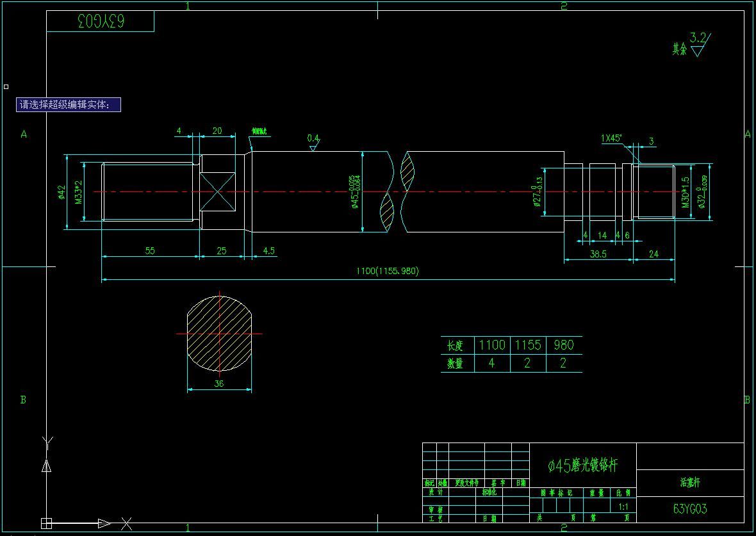The width and height of the screenshot is (756, 536).
Task: Click the '图样标记' title block label
Action: (556, 492)
